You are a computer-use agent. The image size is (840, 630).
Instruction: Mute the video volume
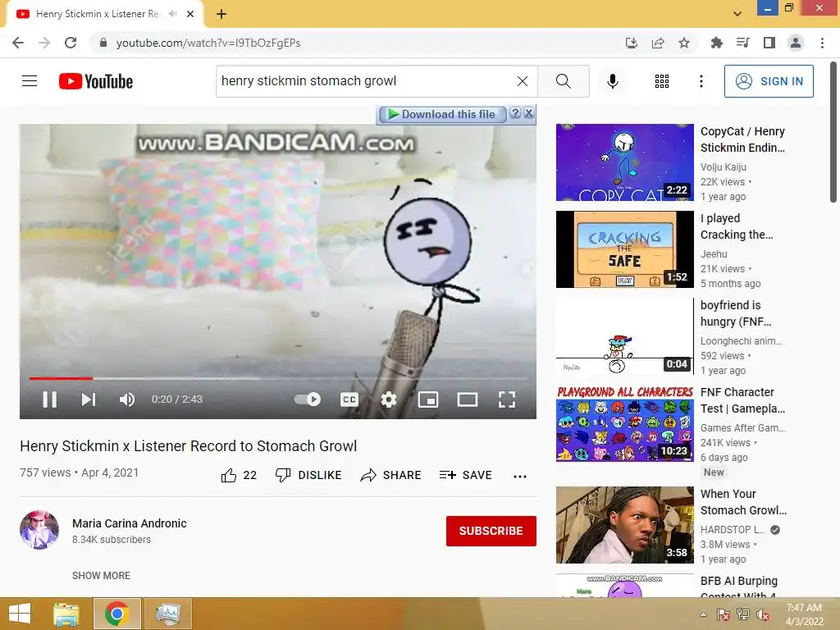(x=127, y=399)
